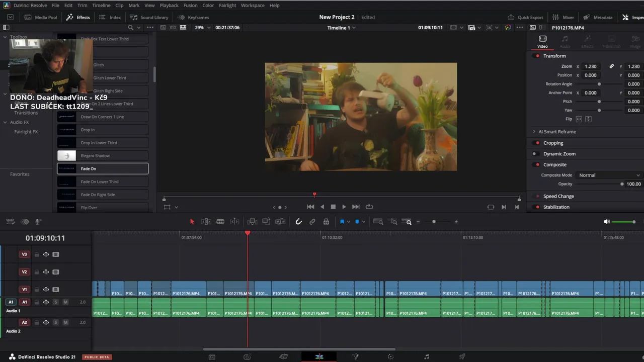Click the Replace Clip icon
This screenshot has height=362, width=644.
(280, 222)
